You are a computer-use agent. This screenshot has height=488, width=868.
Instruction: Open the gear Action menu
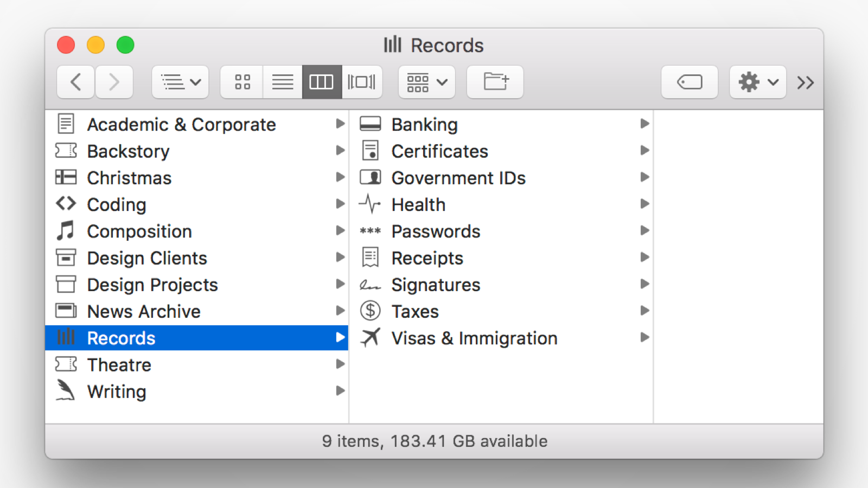757,82
